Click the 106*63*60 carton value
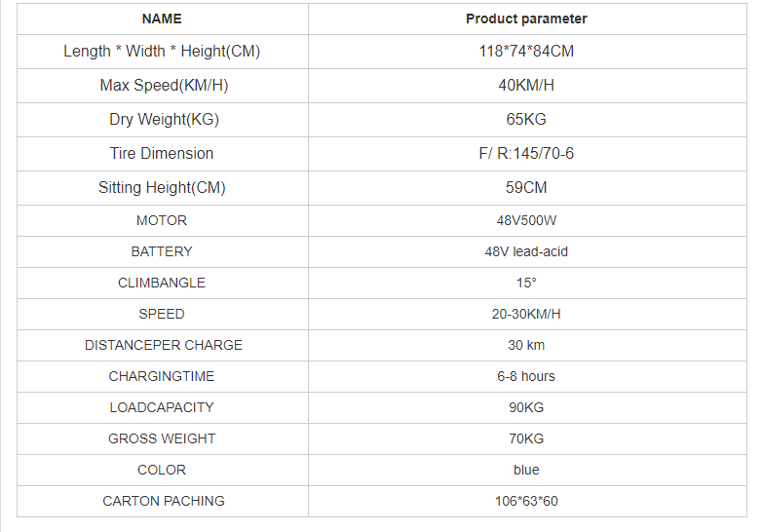Screen dimensions: 762x532 [x=526, y=501]
